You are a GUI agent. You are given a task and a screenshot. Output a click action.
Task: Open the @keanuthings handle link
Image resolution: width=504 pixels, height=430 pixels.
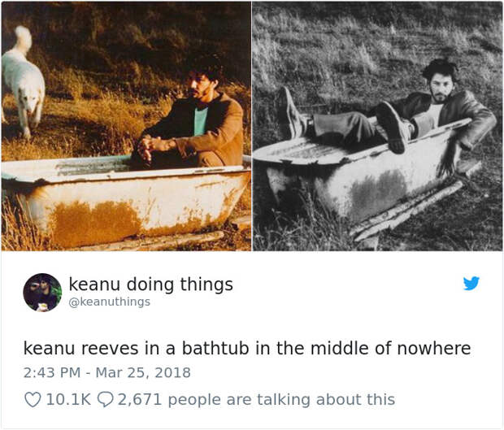click(109, 302)
